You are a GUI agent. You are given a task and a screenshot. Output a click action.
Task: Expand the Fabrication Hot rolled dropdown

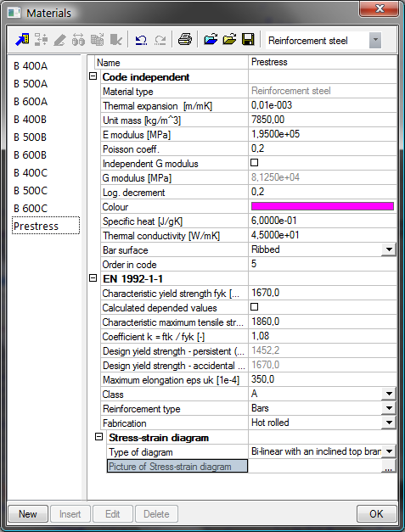click(389, 423)
